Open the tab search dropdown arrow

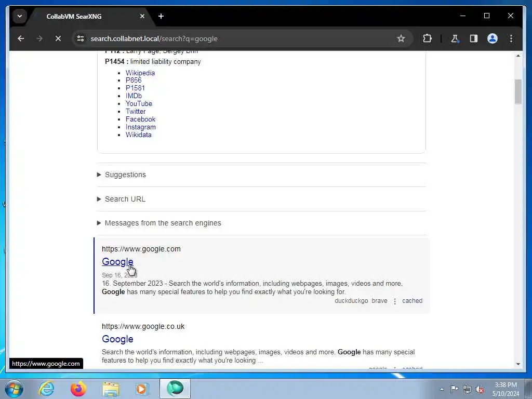[x=20, y=16]
